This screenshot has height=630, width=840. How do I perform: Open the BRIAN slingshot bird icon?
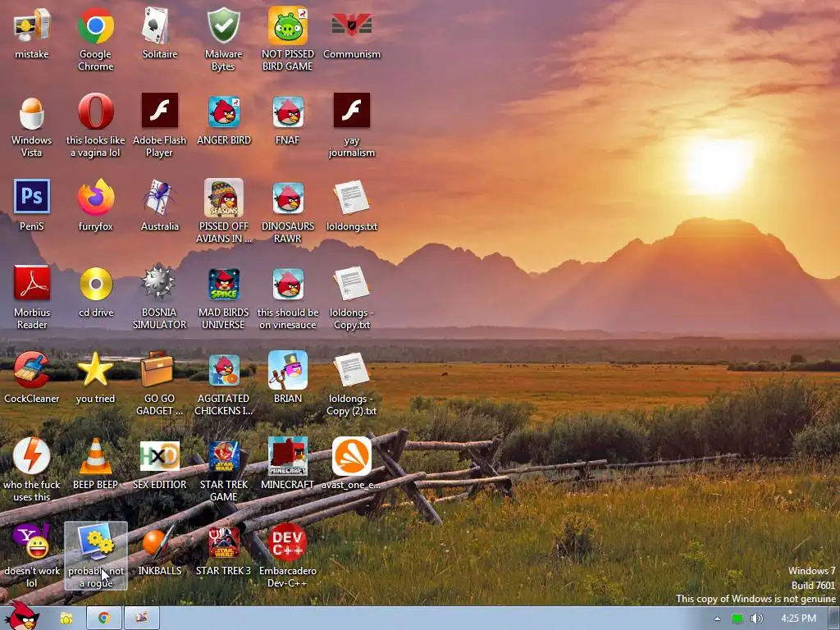coord(288,370)
